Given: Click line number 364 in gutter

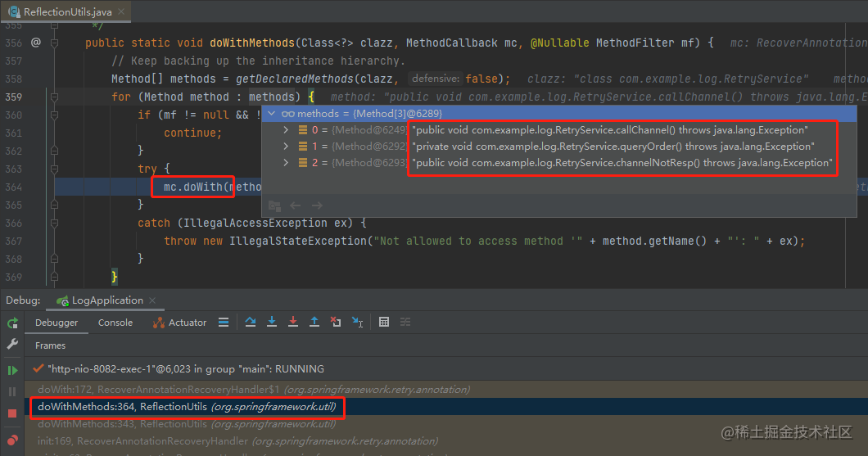Looking at the screenshot, I should click(x=14, y=187).
